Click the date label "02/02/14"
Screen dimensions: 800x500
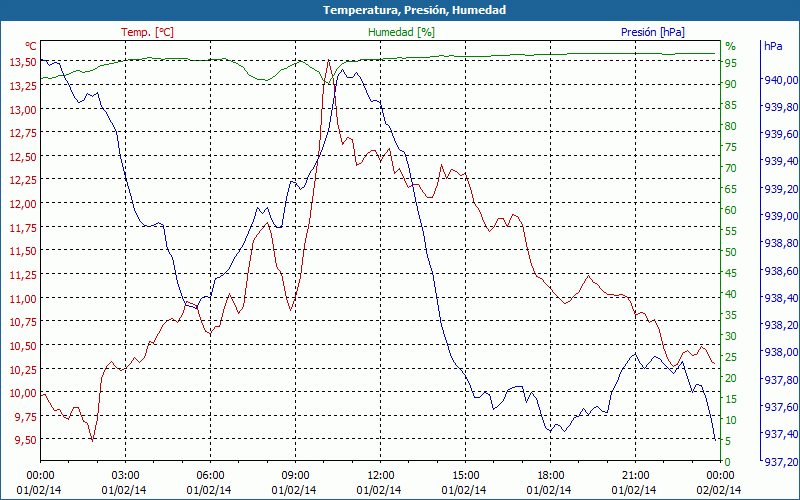tap(719, 490)
